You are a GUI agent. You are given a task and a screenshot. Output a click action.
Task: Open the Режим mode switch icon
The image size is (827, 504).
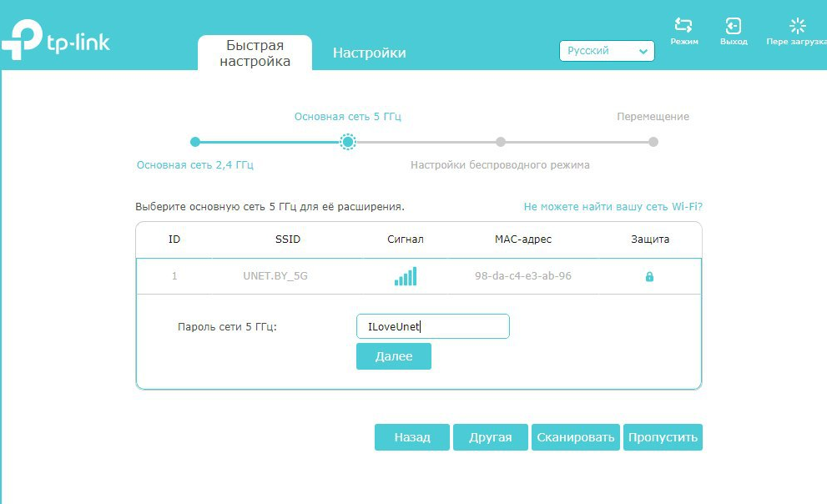point(683,26)
